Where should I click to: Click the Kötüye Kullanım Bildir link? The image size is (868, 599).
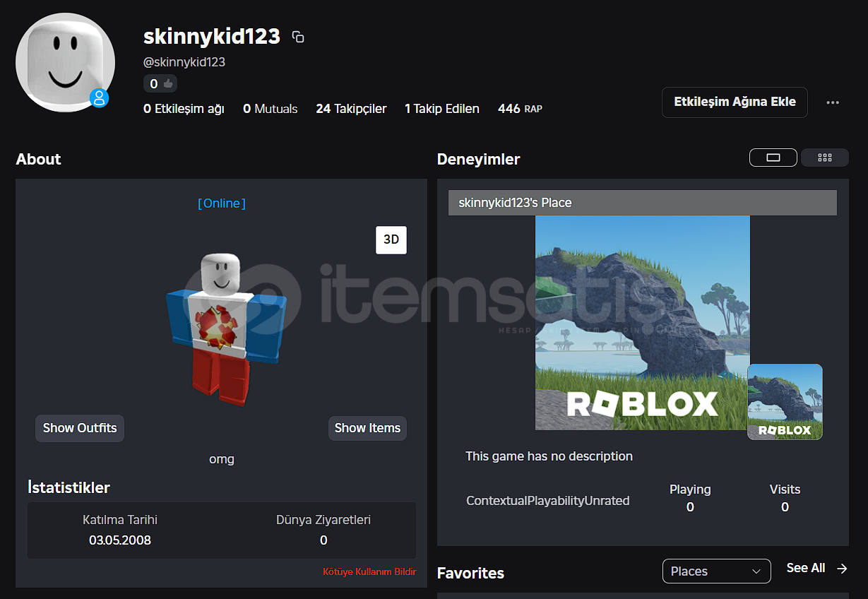click(369, 571)
